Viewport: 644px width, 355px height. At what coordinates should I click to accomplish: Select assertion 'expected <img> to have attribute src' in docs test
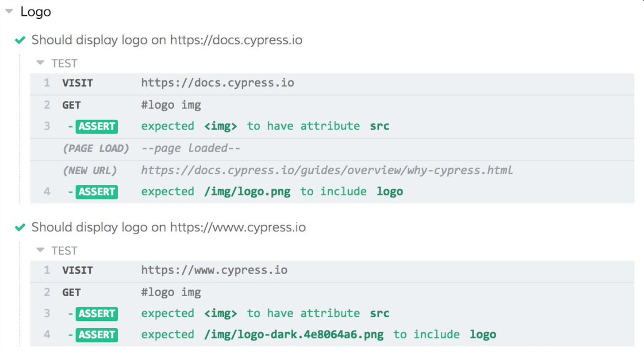click(x=265, y=126)
